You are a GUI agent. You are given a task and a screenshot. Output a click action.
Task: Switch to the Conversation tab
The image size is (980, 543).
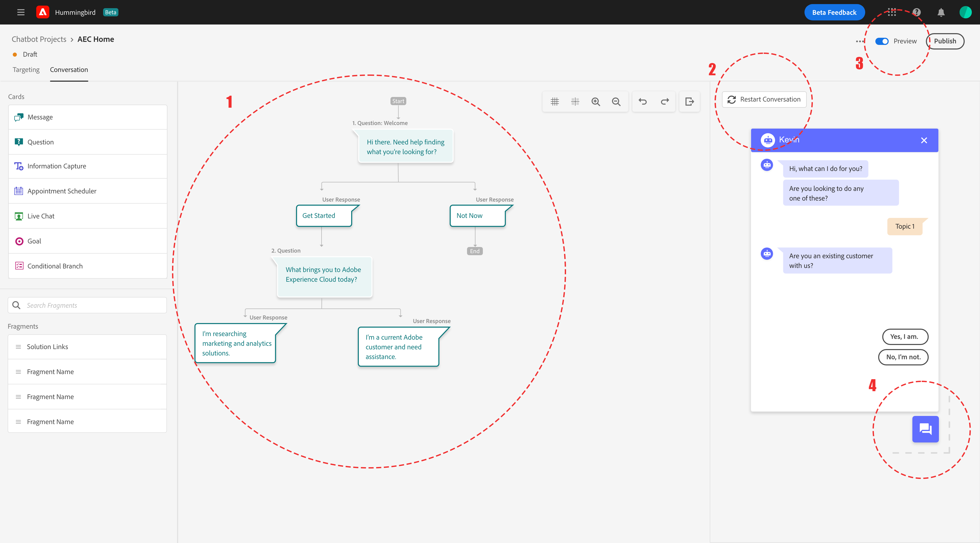click(x=69, y=70)
